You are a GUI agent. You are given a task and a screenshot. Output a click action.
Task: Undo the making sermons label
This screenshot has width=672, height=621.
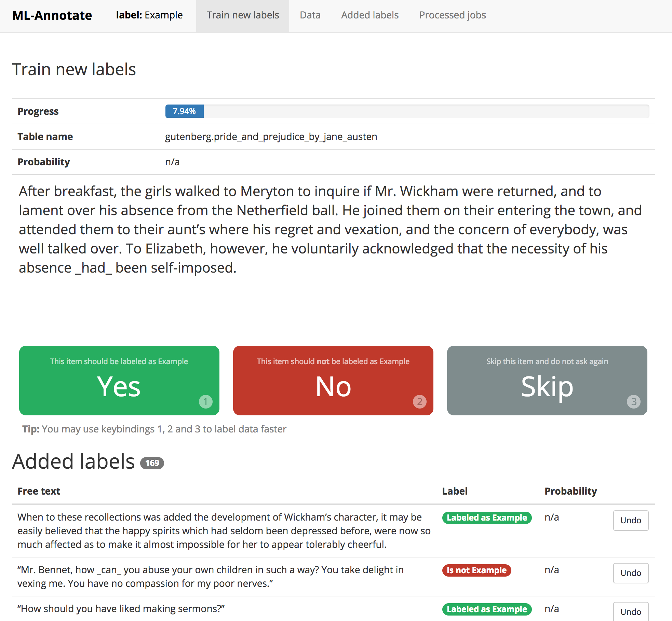click(x=631, y=611)
